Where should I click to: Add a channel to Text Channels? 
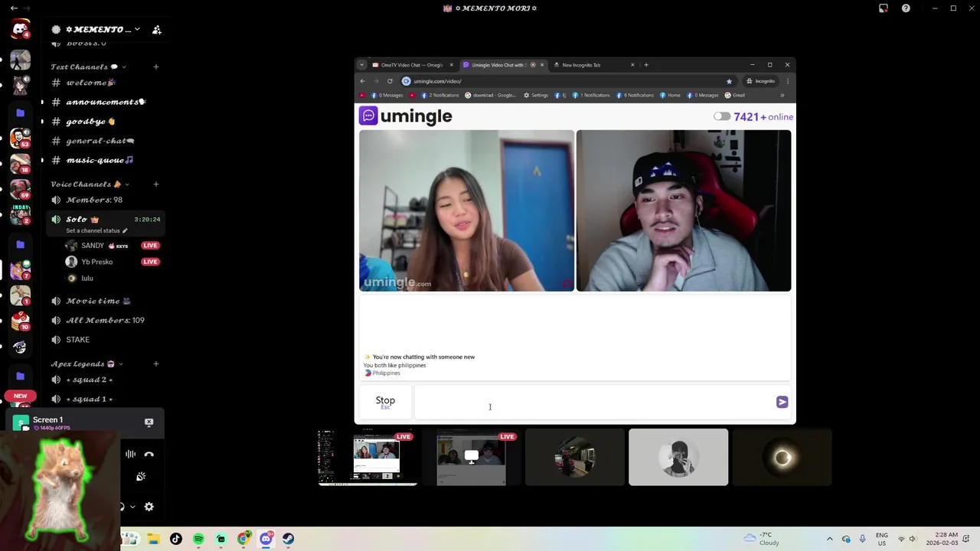point(155,67)
